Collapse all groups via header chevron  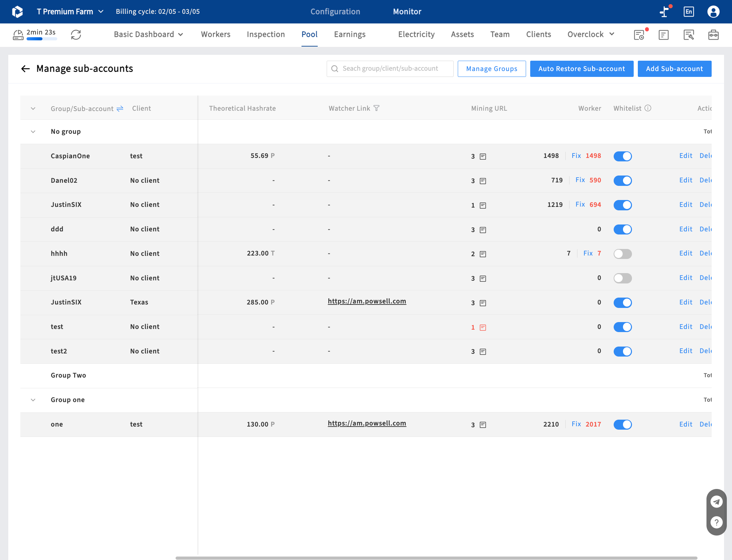[x=33, y=109]
